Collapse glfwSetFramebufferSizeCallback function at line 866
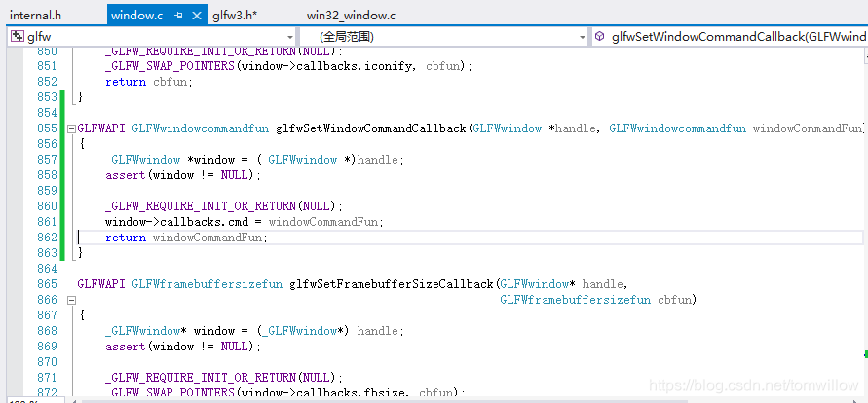This screenshot has height=403, width=868. (71, 300)
